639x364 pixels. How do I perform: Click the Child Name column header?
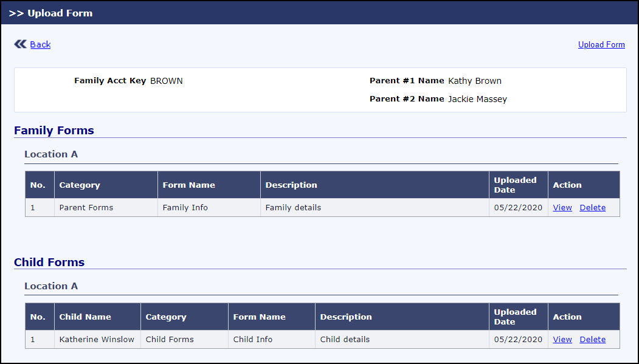pos(85,317)
